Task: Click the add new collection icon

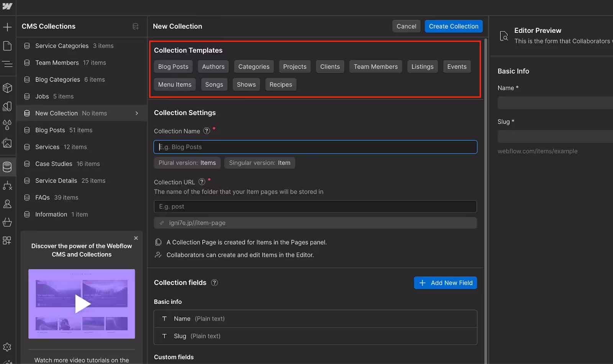Action: click(136, 26)
